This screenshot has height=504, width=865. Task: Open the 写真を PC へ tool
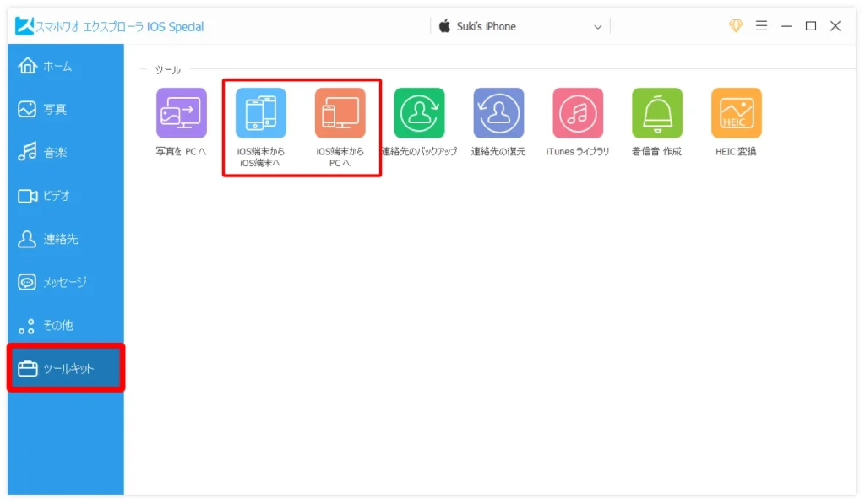pos(181,113)
